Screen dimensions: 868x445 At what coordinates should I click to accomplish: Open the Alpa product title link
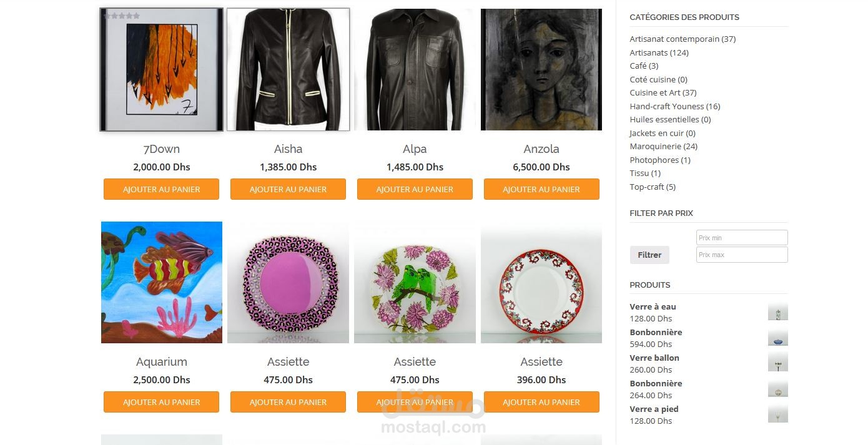coord(415,149)
